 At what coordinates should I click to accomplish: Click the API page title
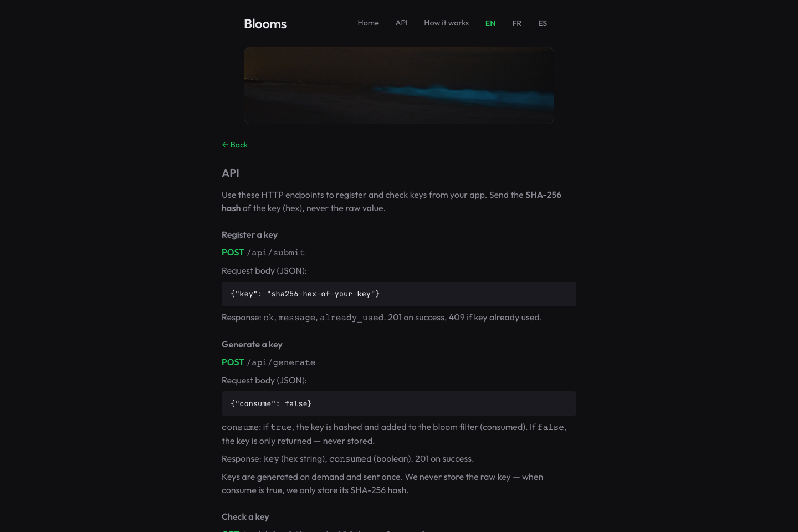(231, 173)
